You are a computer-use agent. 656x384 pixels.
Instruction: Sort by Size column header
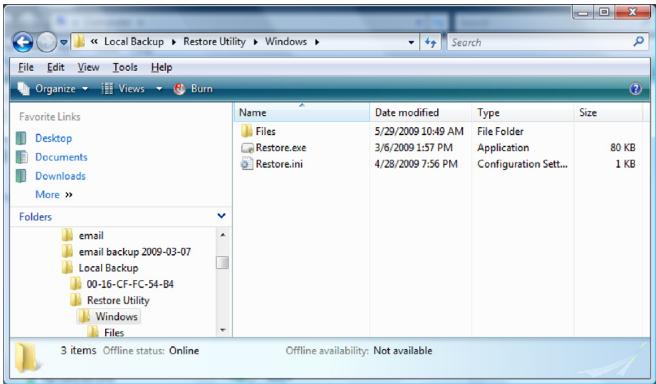point(608,113)
